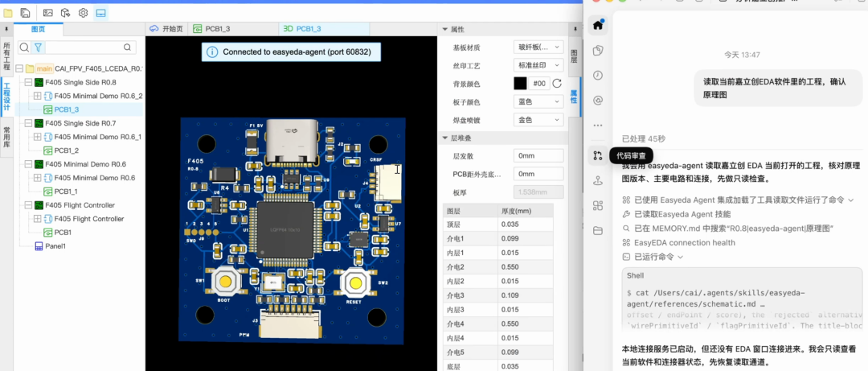The height and width of the screenshot is (371, 868).
Task: Click the info icon in the connection notification
Action: (x=211, y=52)
